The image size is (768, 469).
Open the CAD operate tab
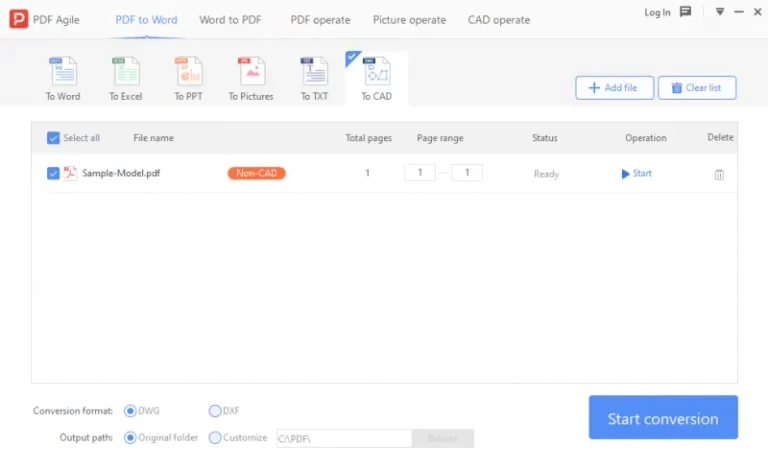(499, 20)
